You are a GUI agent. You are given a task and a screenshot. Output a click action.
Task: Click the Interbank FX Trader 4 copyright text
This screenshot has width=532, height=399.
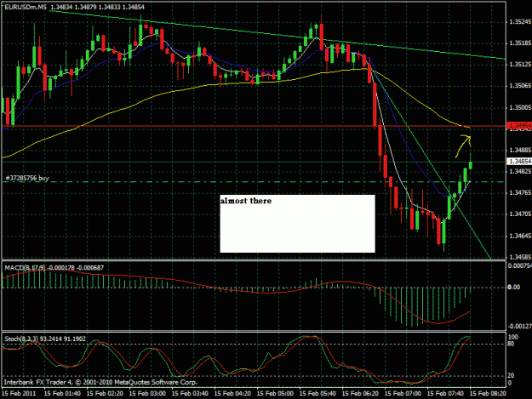click(x=100, y=382)
